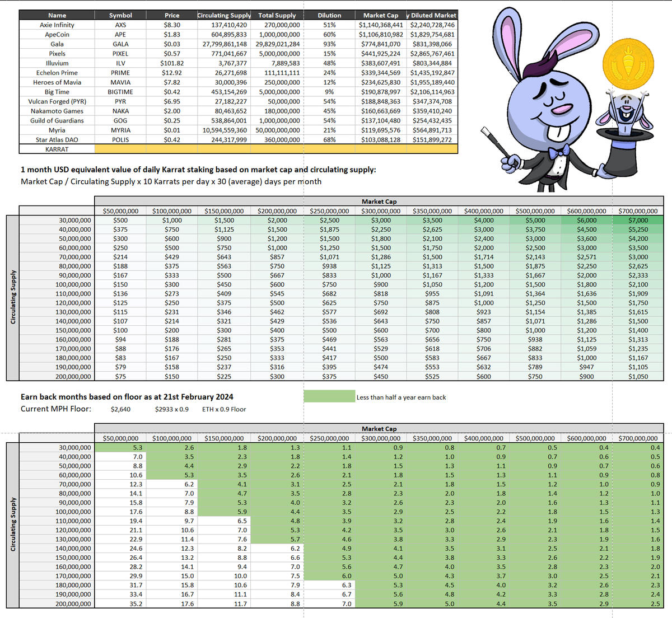Click the $2,865,767,461 diluted market cap cell

tap(432, 53)
